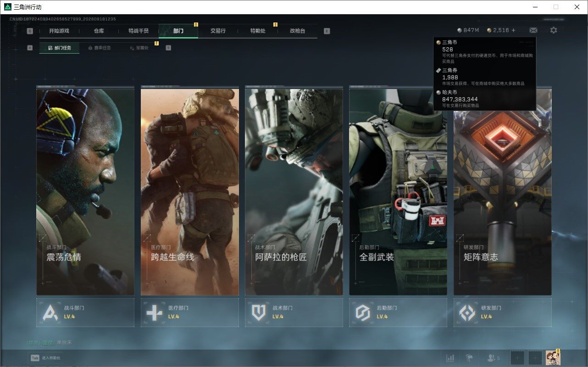Click the 后勤部门 hexagon icon
The image size is (588, 367).
[363, 312]
